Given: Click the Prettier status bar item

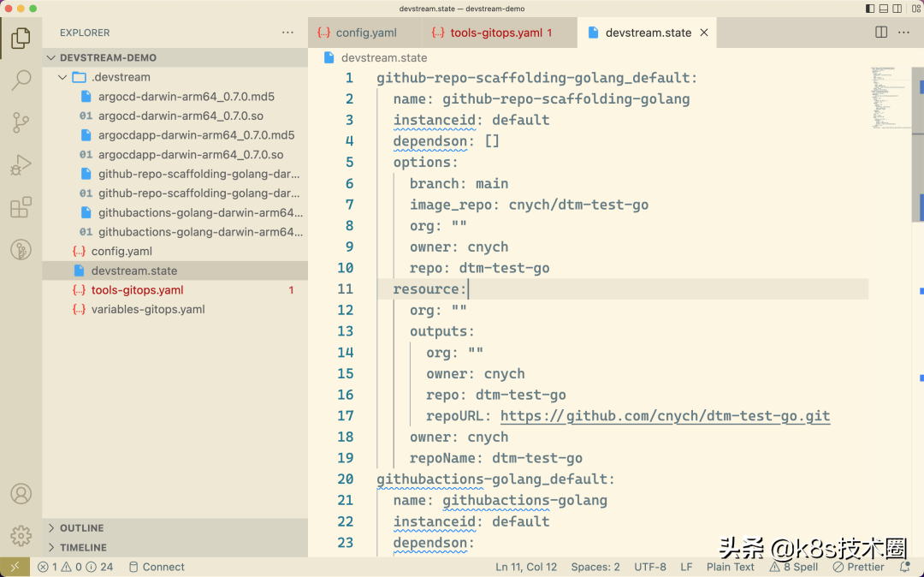Looking at the screenshot, I should [859, 567].
